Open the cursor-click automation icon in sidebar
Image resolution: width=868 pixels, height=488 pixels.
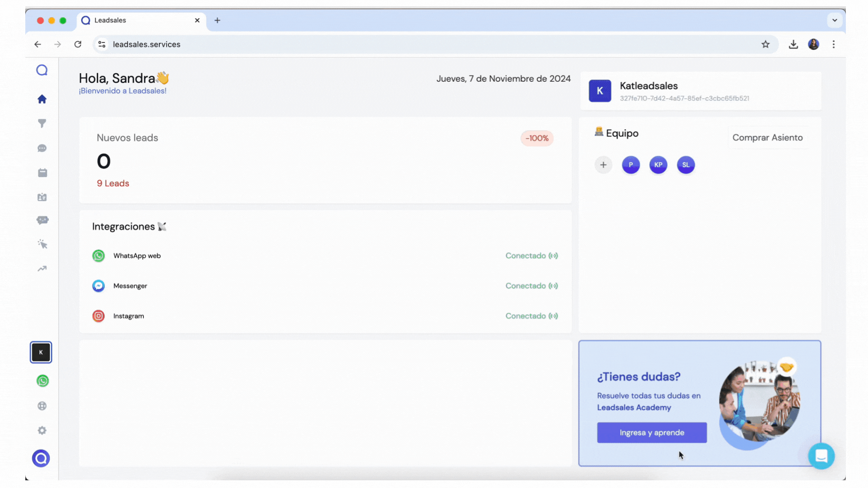click(42, 244)
